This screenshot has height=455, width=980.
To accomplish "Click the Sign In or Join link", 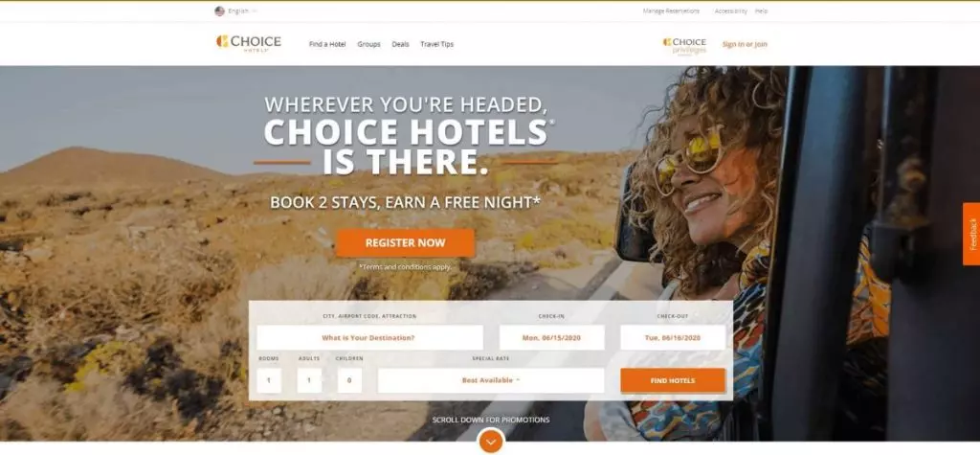I will (x=745, y=44).
